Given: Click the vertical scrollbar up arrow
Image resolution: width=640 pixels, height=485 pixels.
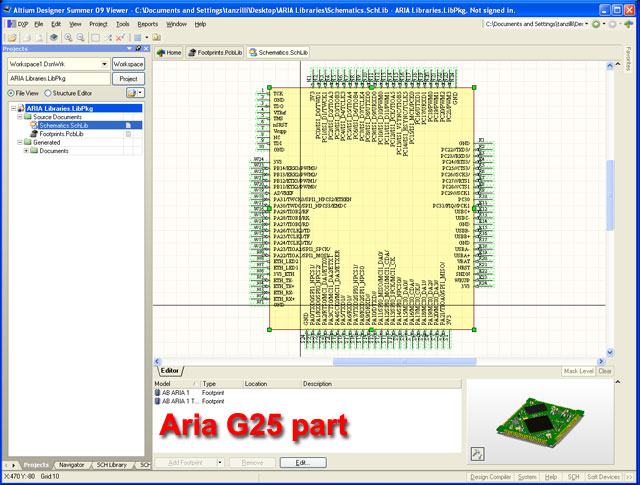Looking at the screenshot, I should point(610,66).
